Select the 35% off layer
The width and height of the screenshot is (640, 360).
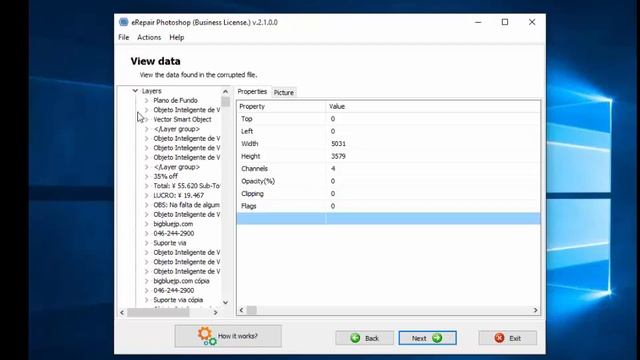[166, 176]
